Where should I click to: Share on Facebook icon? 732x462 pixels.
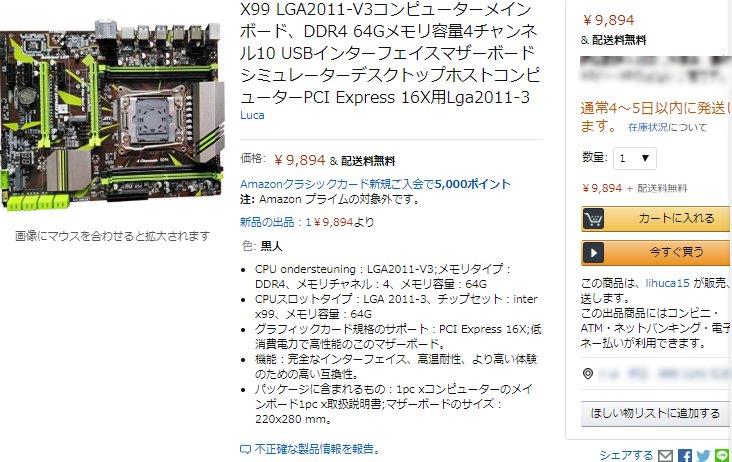click(685, 455)
